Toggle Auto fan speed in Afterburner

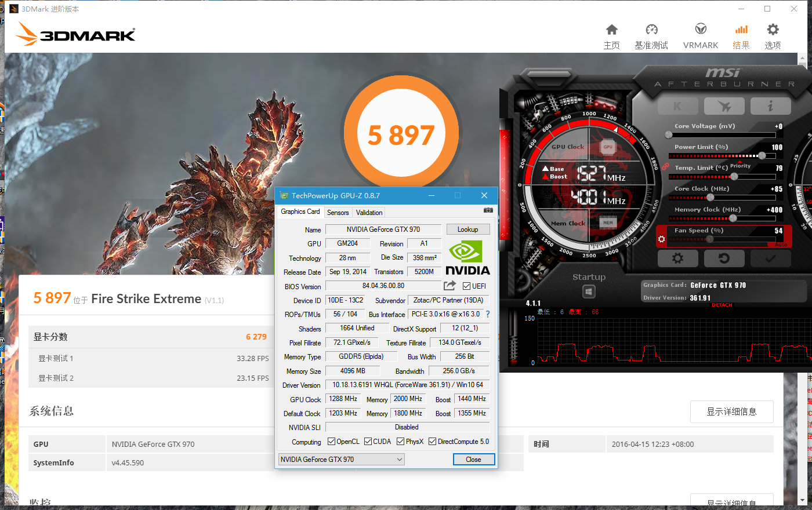click(x=781, y=245)
